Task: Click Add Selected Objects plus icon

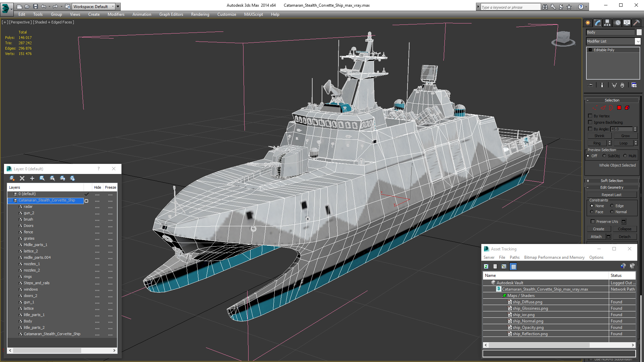Action: (32, 178)
